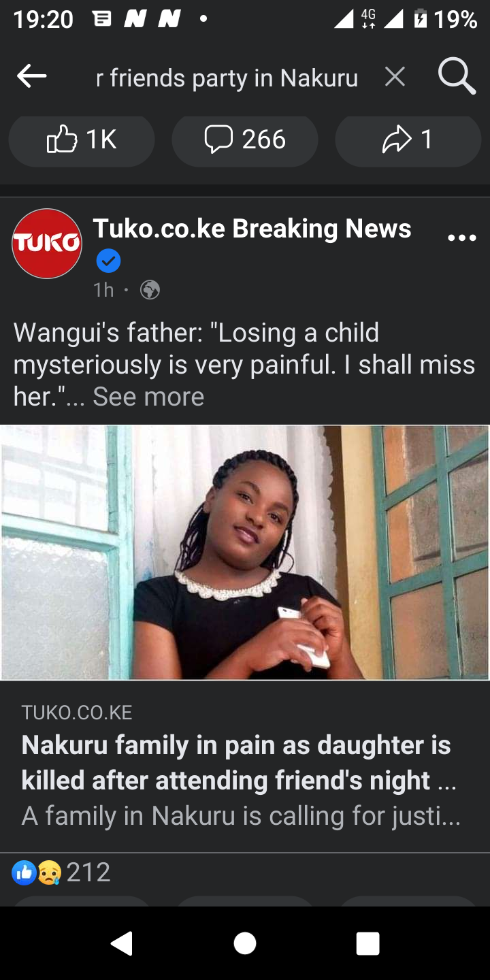Edit the search field text
This screenshot has height=980, width=490.
coord(227,78)
